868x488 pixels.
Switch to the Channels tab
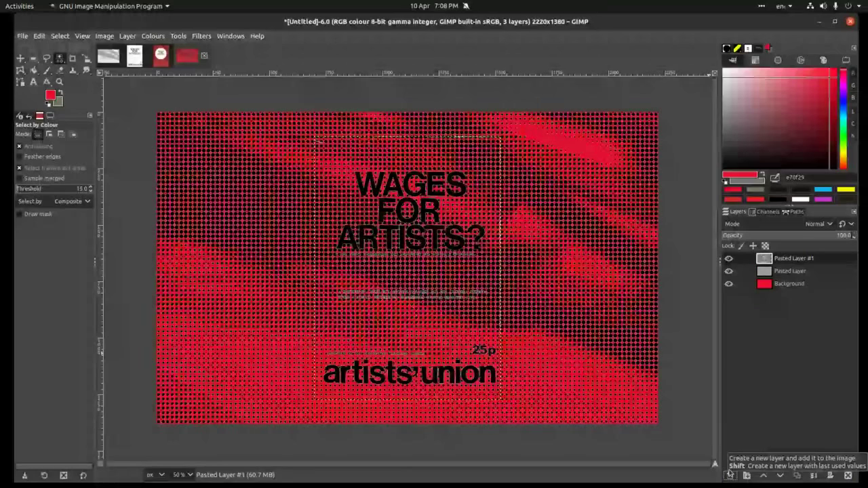[764, 211]
